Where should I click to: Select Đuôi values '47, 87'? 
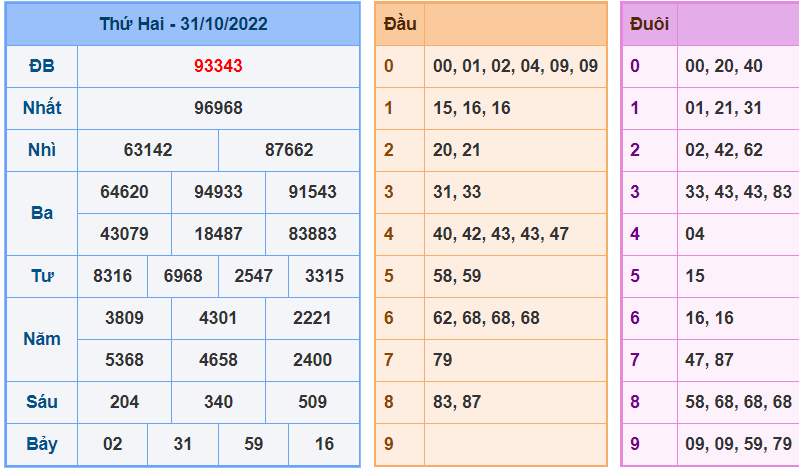(x=709, y=359)
